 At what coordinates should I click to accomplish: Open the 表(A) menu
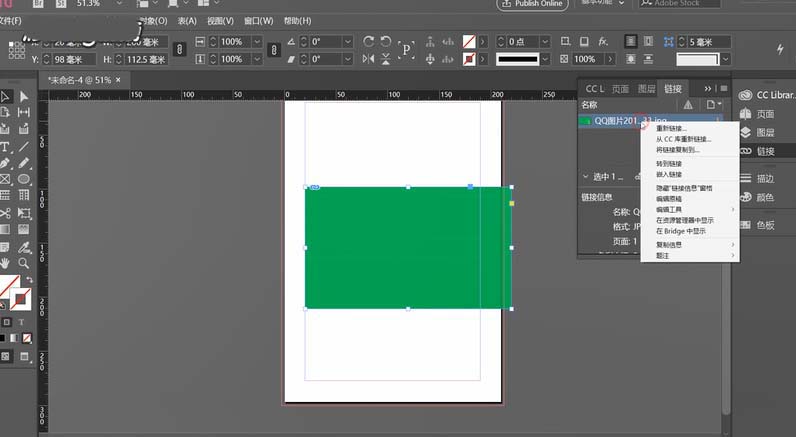[187, 21]
